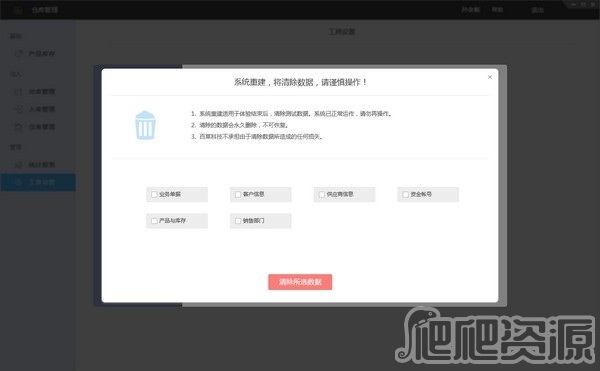The image size is (600, 371).
Task: Enable the 供应商信息 checkbox
Action: 322,194
